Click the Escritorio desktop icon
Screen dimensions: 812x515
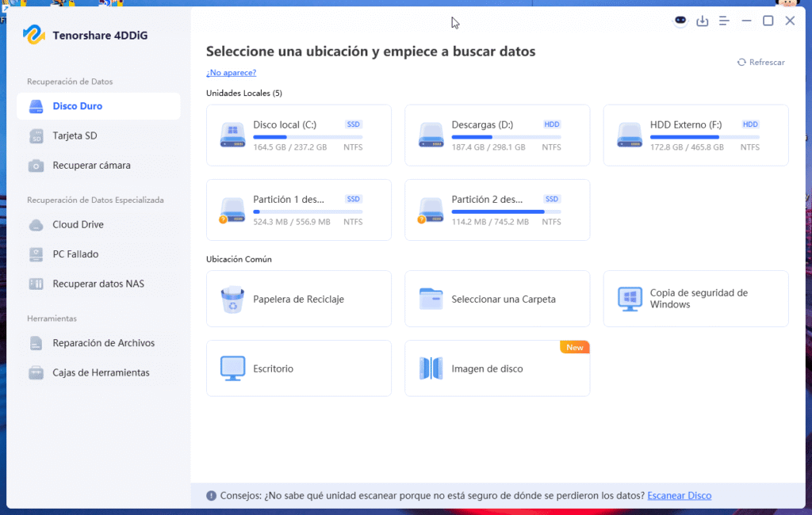tap(232, 368)
